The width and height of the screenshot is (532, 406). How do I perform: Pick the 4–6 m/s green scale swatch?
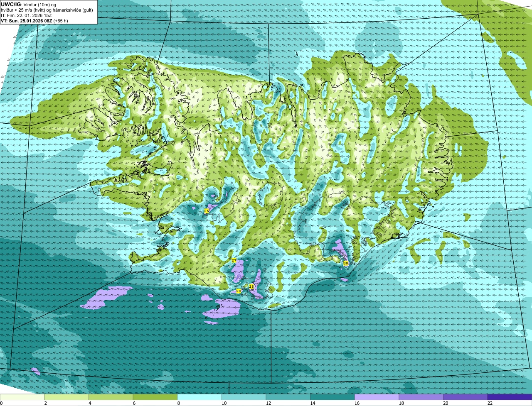111,397
